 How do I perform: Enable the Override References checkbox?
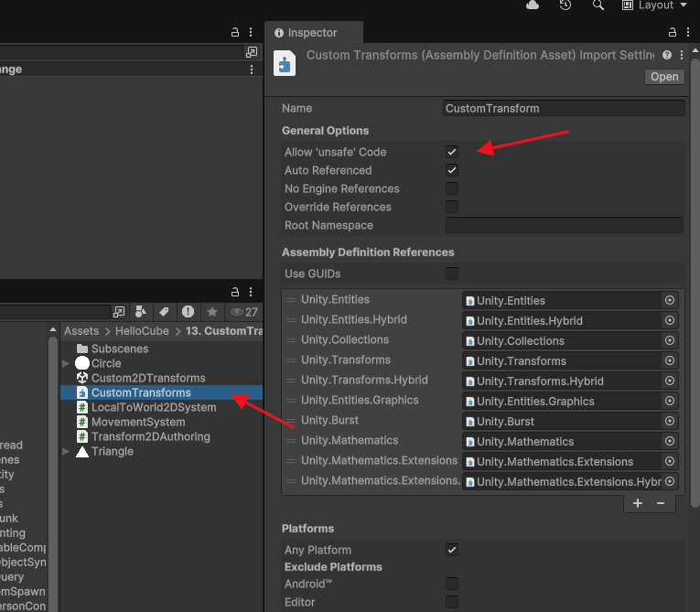coord(452,207)
